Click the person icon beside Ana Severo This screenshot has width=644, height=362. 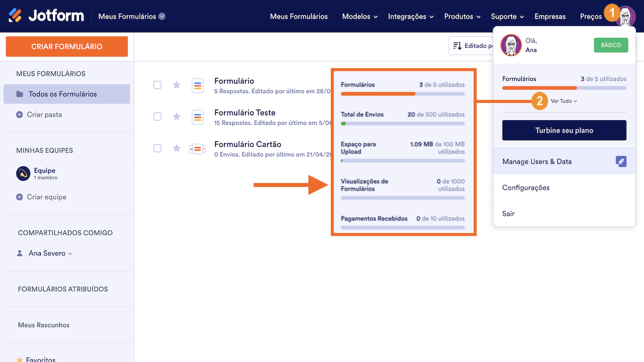(20, 253)
